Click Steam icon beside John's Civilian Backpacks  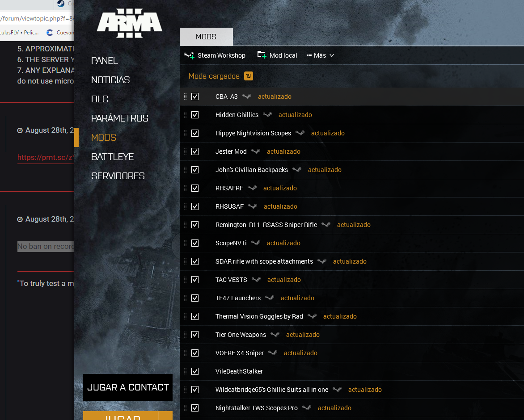tap(297, 170)
